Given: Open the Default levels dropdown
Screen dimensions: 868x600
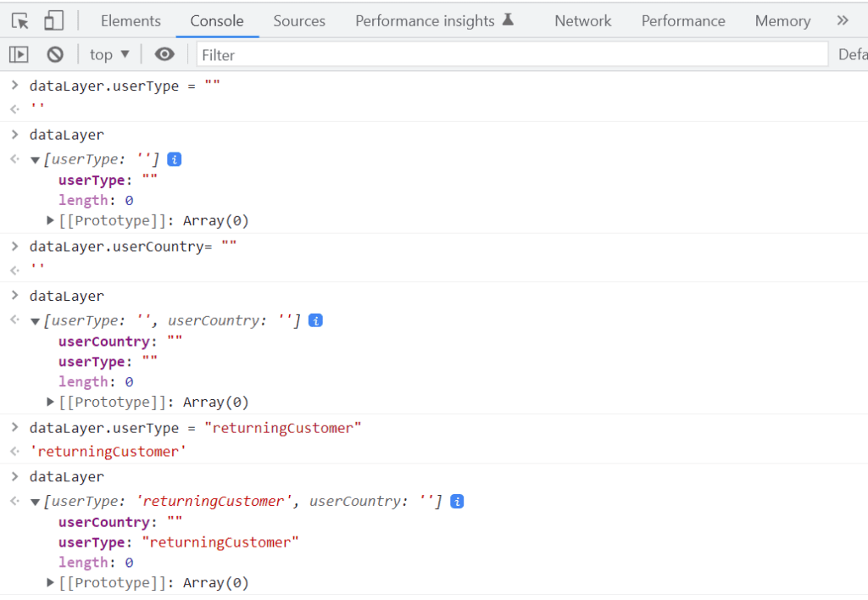Looking at the screenshot, I should click(853, 55).
